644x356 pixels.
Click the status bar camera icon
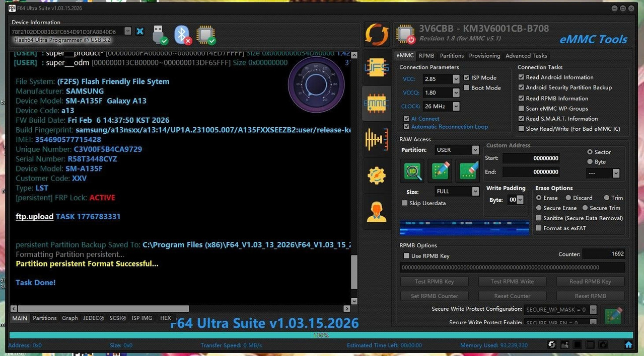[602, 345]
